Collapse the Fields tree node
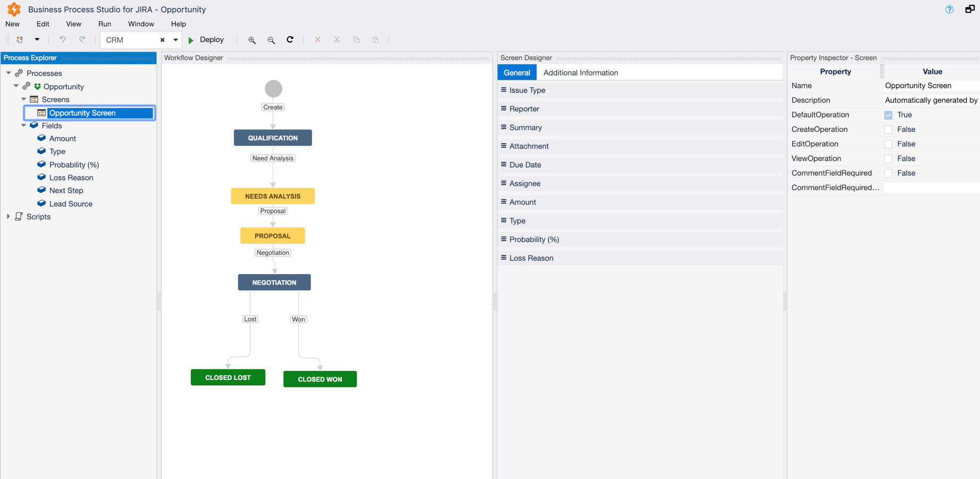980x479 pixels. 23,125
